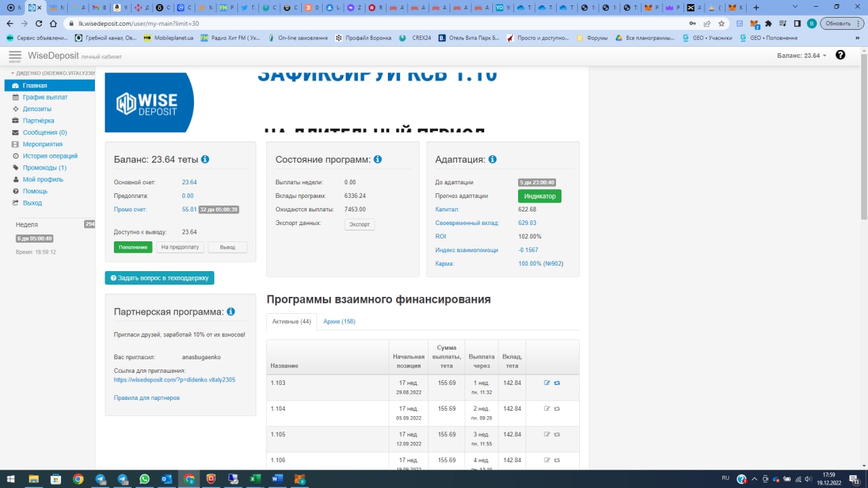
Task: Click the edit icon for program 1.104
Action: 547,409
